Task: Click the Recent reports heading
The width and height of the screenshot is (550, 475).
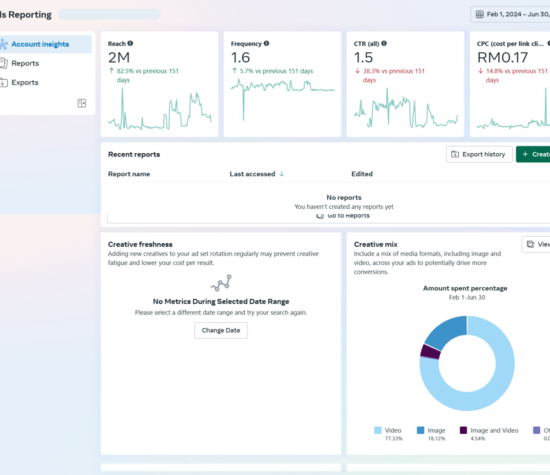Action: coord(134,154)
